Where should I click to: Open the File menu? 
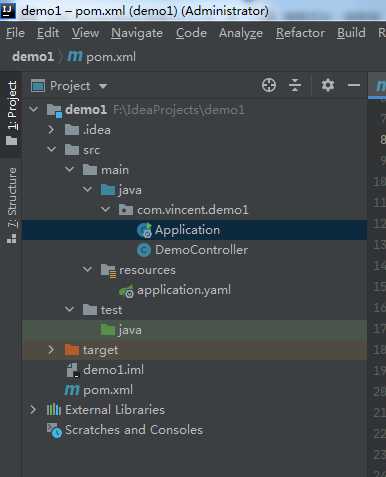(x=15, y=33)
